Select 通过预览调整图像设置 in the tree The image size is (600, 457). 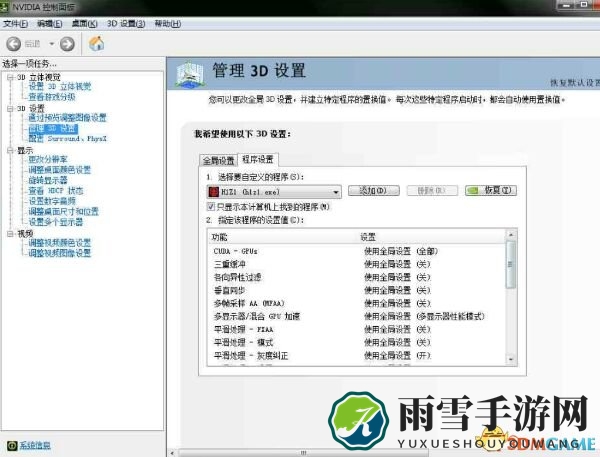point(68,118)
